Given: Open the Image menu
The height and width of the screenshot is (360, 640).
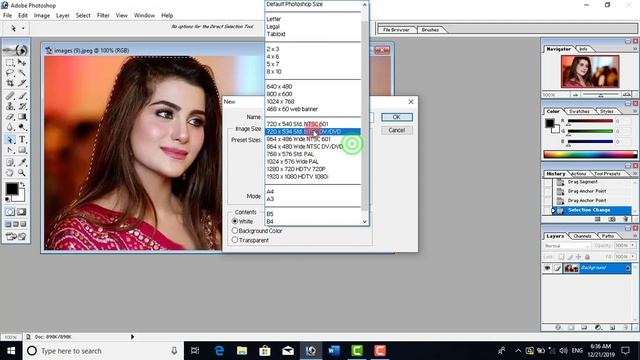Looking at the screenshot, I should click(42, 16).
